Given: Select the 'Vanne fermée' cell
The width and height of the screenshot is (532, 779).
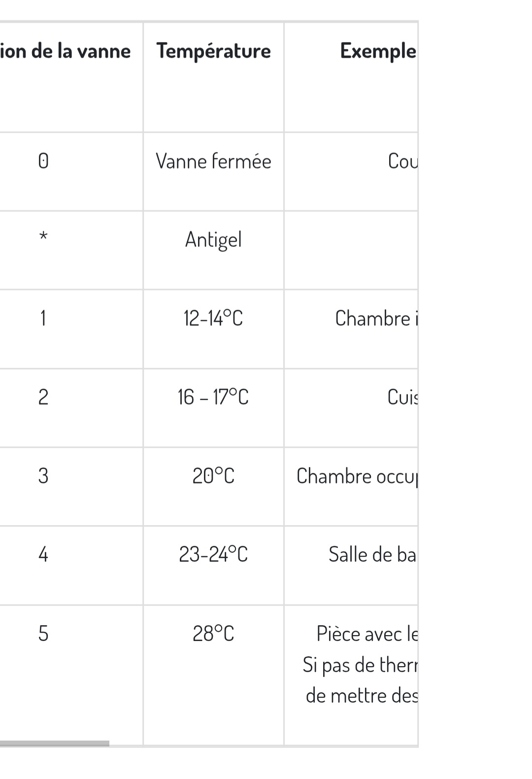Looking at the screenshot, I should click(213, 162).
